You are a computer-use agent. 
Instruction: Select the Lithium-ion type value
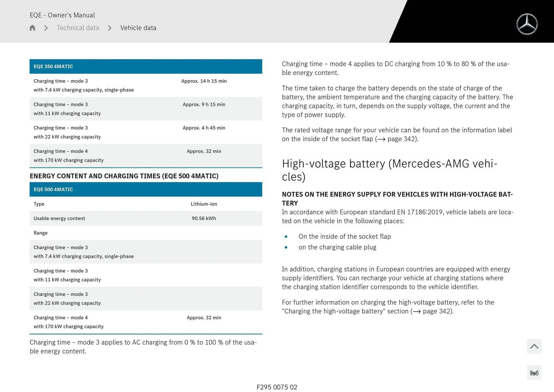point(204,204)
